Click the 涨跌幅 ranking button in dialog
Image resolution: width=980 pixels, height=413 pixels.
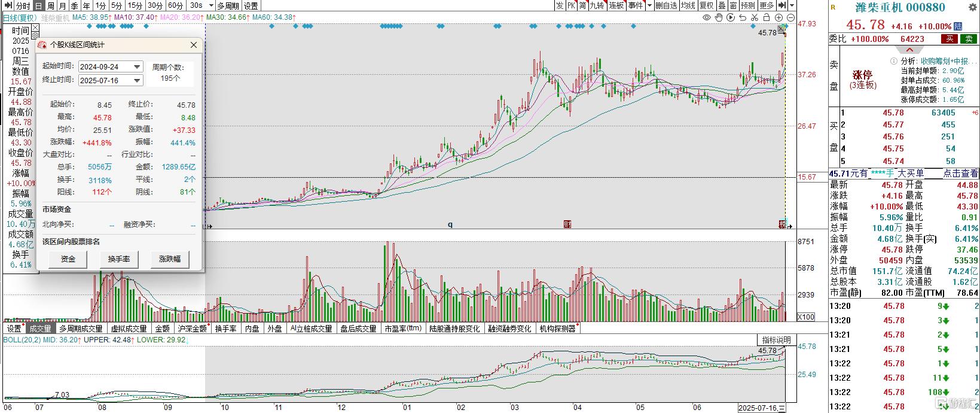[170, 259]
